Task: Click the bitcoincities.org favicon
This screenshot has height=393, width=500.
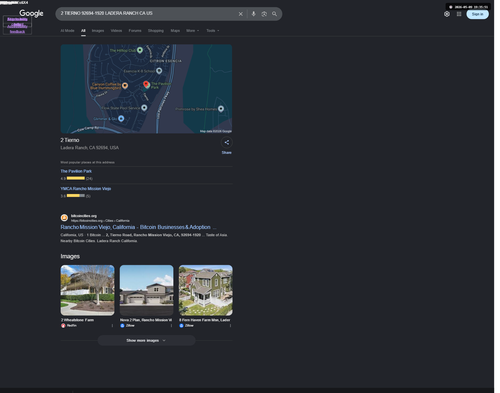Action: 64,218
